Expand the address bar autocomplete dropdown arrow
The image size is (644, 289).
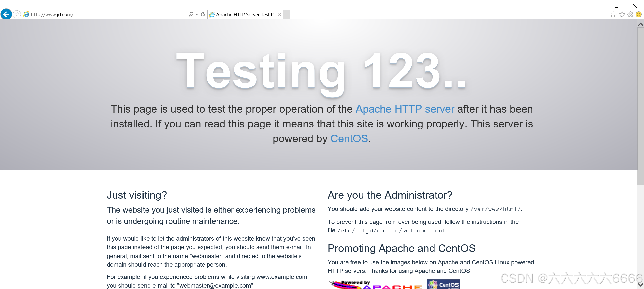197,14
